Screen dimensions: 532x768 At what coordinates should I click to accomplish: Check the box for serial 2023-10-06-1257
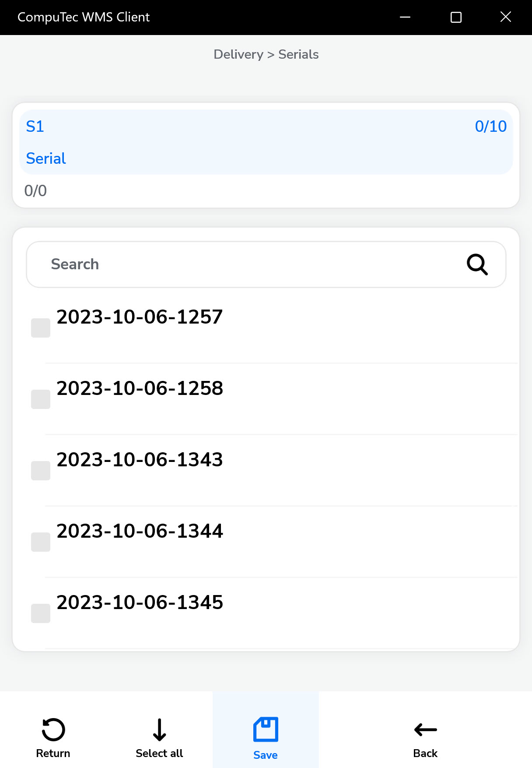coord(41,328)
